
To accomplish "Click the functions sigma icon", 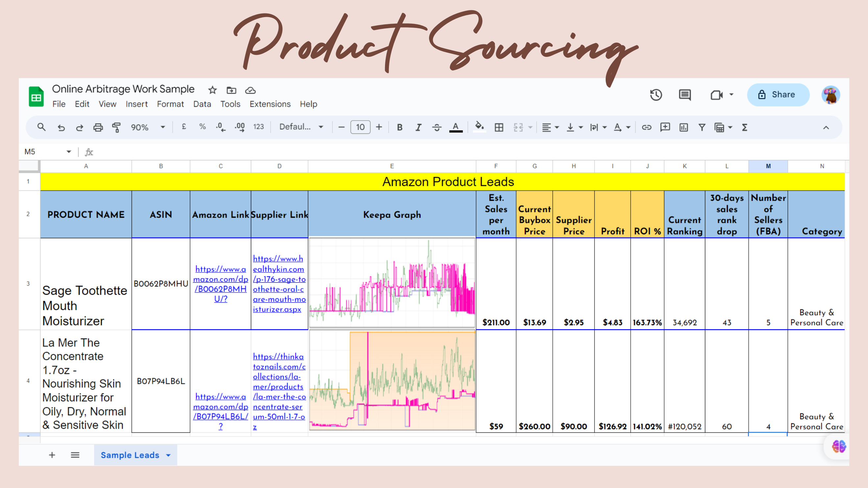I will pyautogui.click(x=744, y=127).
